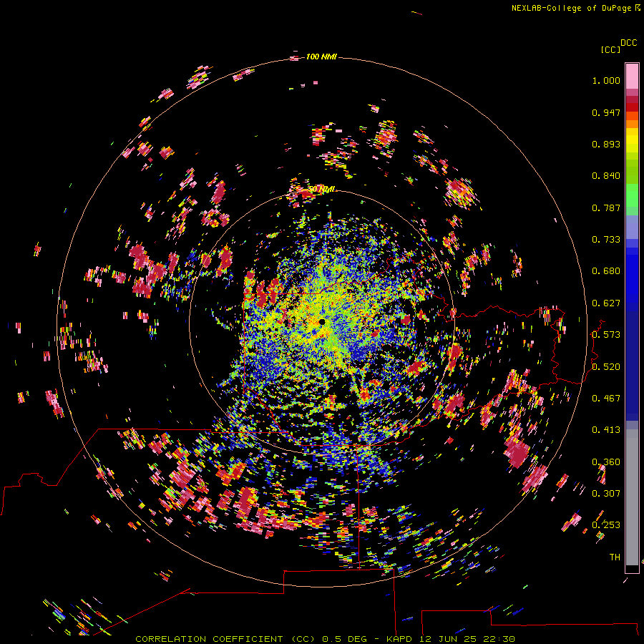
Task: Select the 0.840 scale value
Action: (606, 176)
